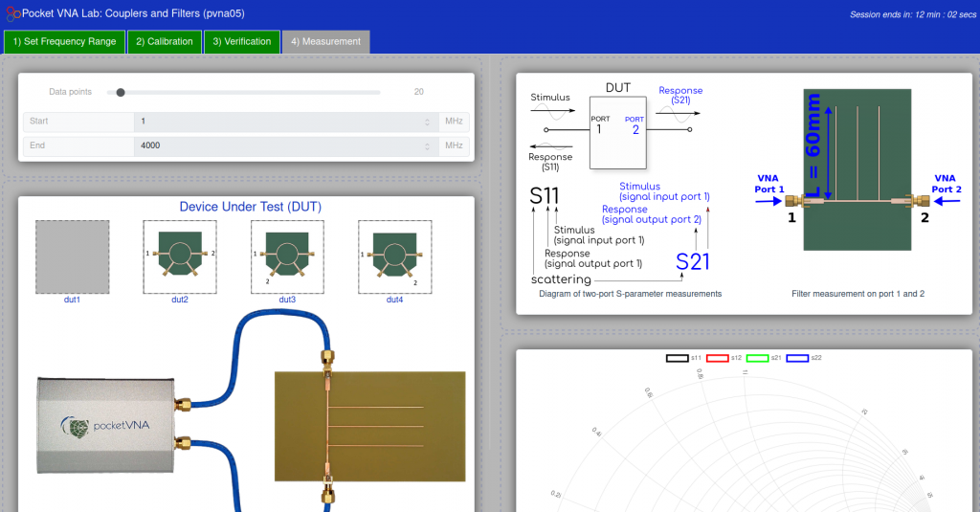This screenshot has width=980, height=512.
Task: Click the two-port S-parameter diagram image
Action: click(620, 185)
